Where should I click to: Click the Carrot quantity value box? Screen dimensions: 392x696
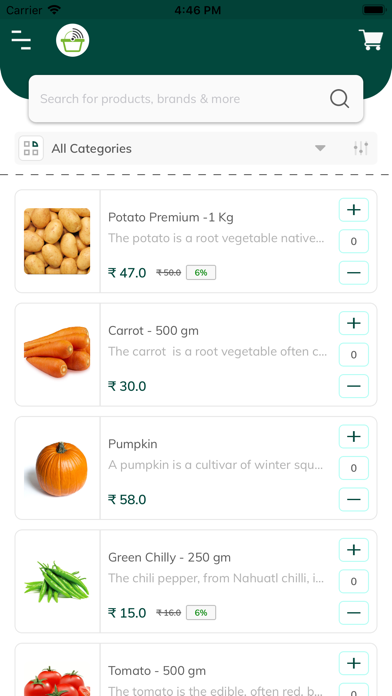[354, 355]
